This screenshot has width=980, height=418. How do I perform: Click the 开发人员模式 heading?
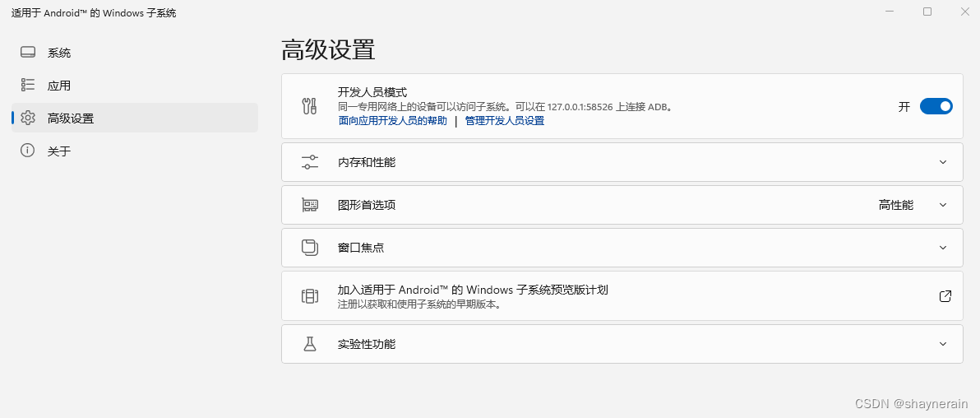372,93
